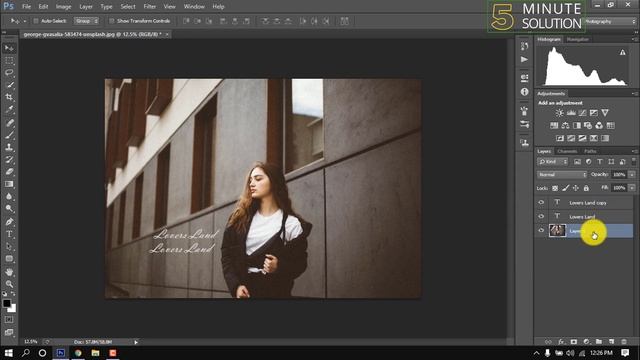Viewport: 640px width, 360px height.
Task: Select the Crop tool
Action: (9, 97)
